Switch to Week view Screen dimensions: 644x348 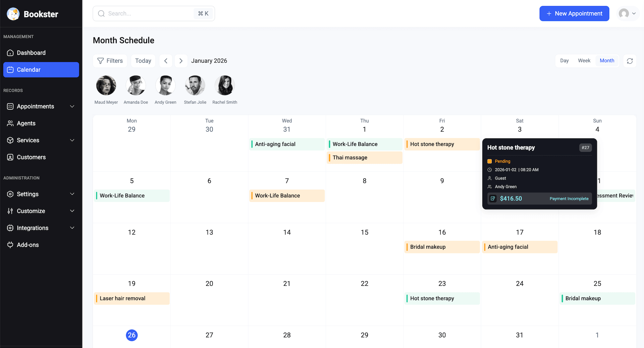click(x=584, y=61)
